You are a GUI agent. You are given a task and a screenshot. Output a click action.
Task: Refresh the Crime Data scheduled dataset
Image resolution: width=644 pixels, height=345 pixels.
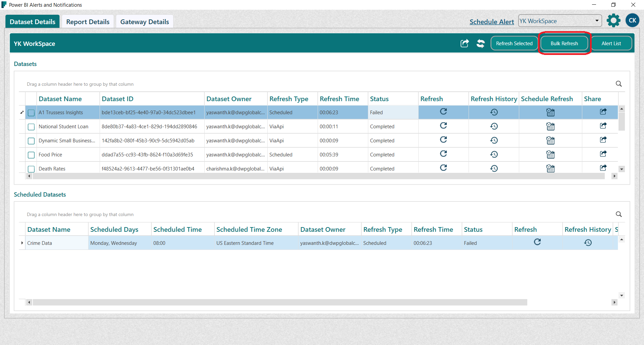click(537, 242)
